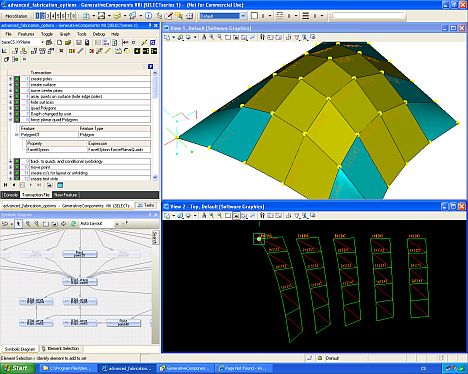This screenshot has height=374, width=468.
Task: Toggle green status box of 'create poles' transaction
Action: pos(17,79)
